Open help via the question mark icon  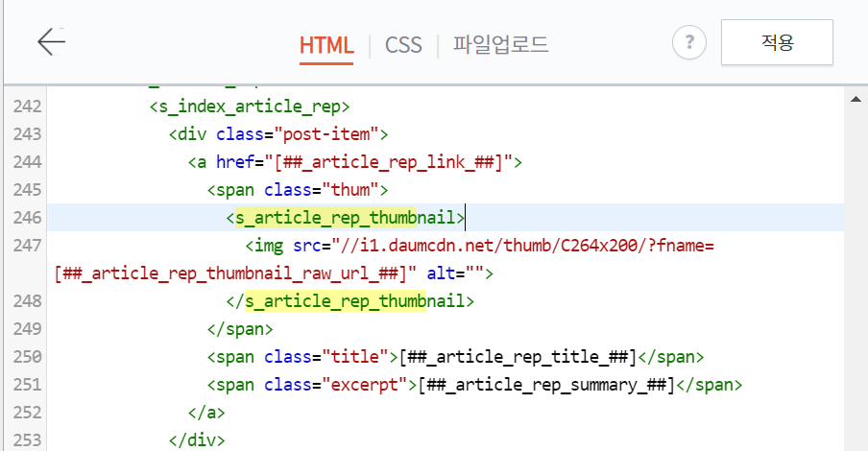[x=689, y=42]
